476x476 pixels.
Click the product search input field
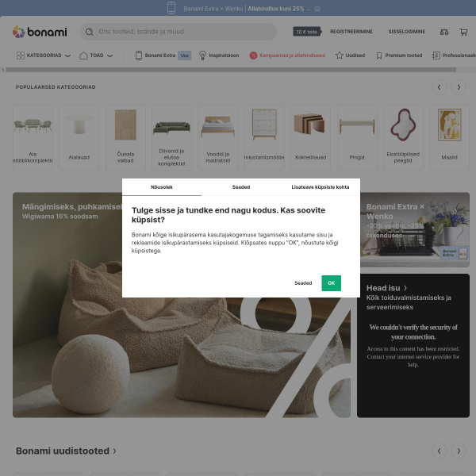(x=178, y=32)
